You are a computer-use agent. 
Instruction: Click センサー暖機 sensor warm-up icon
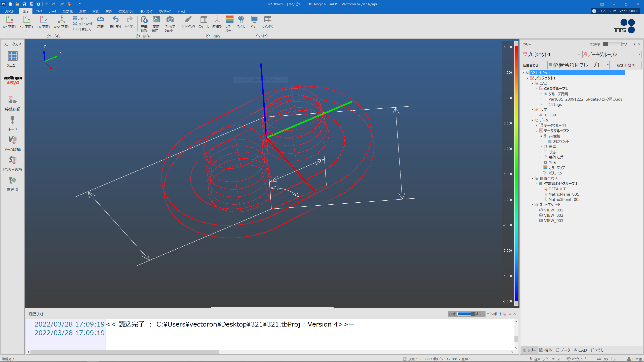click(13, 164)
